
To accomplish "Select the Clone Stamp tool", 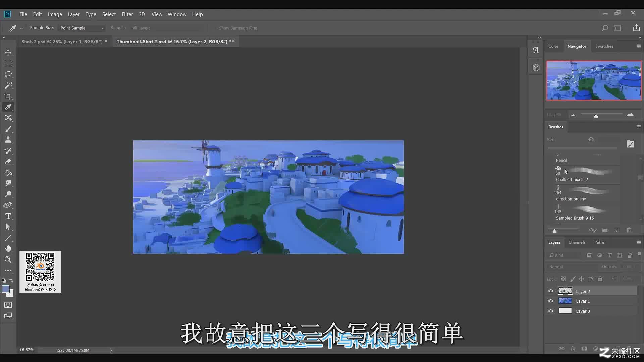I will coord(8,140).
